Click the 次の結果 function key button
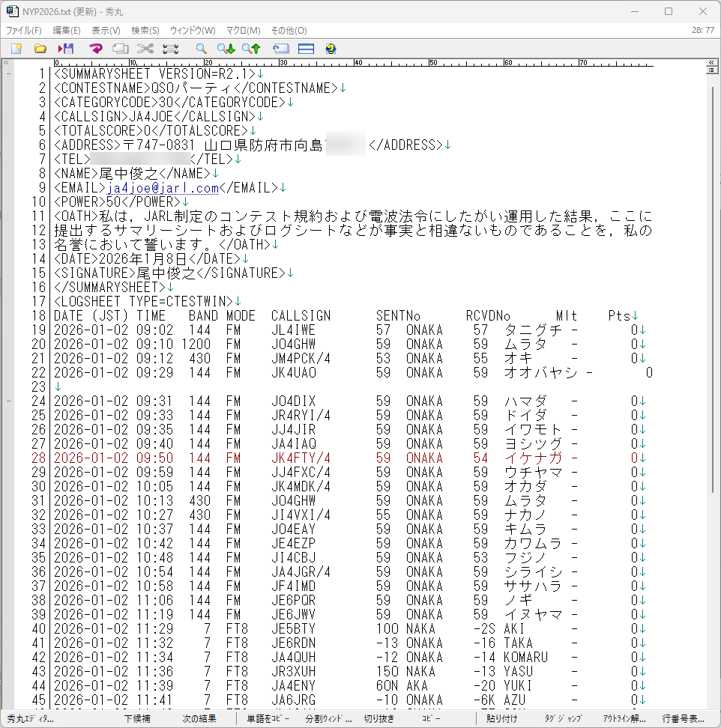Viewport: 721px width, 728px height. [199, 719]
